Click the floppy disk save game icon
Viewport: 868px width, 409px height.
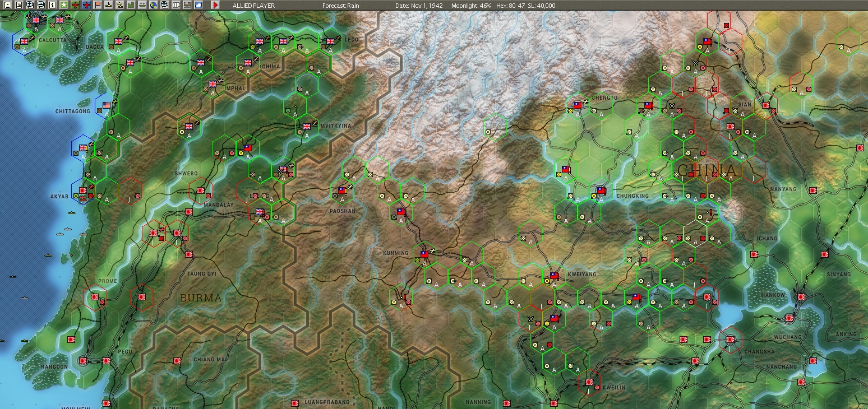click(8, 5)
